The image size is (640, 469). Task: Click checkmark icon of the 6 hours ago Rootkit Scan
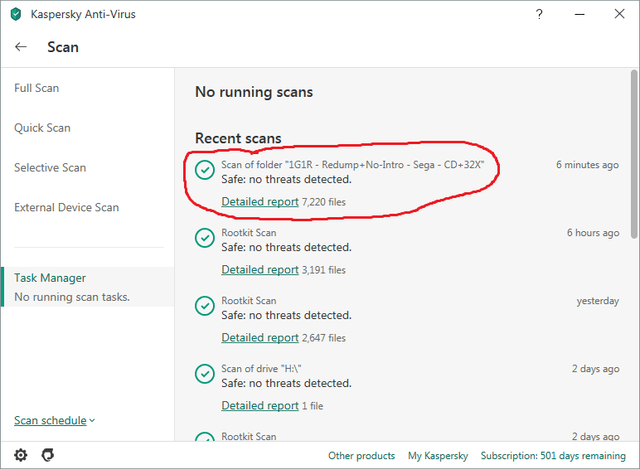click(205, 239)
